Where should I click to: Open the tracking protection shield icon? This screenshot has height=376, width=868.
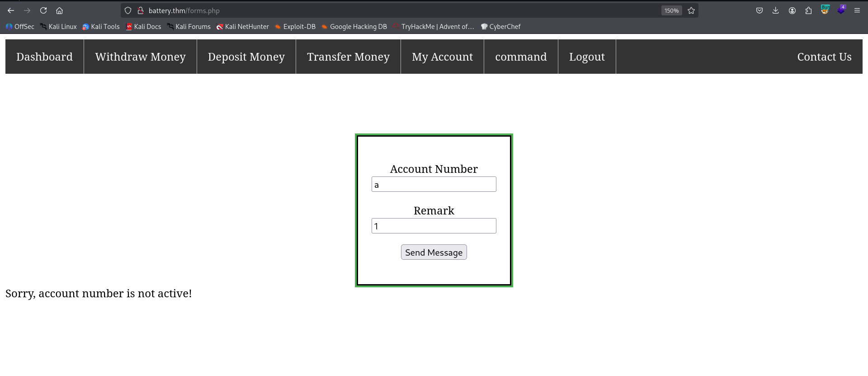coord(128,10)
